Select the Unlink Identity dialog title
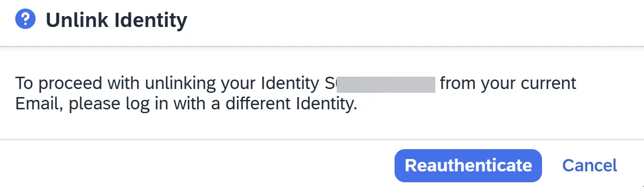Screen dimensions: 644x187 click(116, 20)
